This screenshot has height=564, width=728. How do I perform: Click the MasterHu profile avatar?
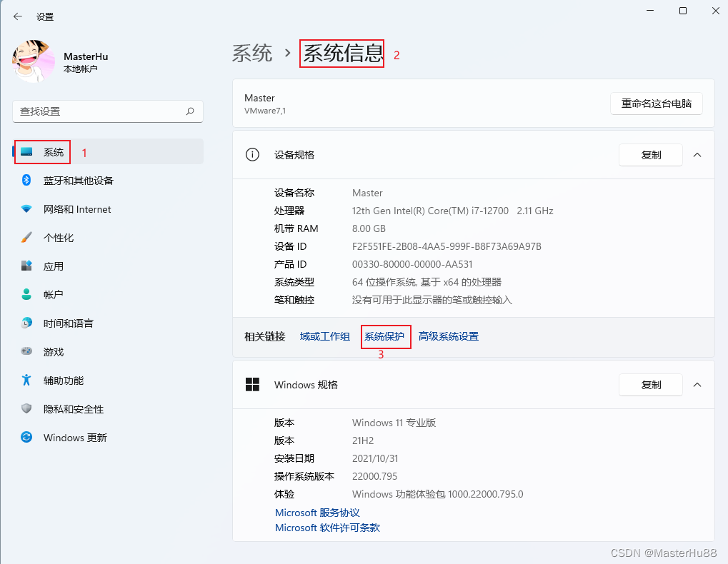[33, 61]
